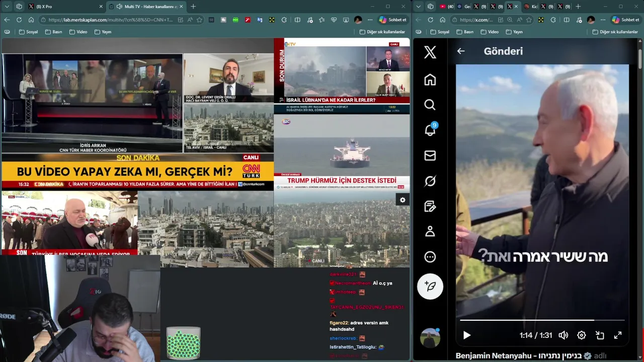Open profile avatar in right browser toolbar
The width and height of the screenshot is (644, 362).
[591, 20]
